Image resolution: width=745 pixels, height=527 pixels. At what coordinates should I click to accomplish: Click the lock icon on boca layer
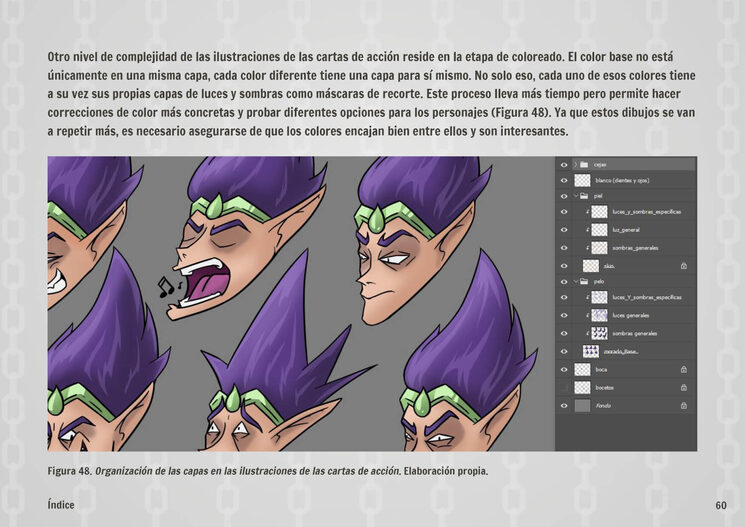point(683,369)
